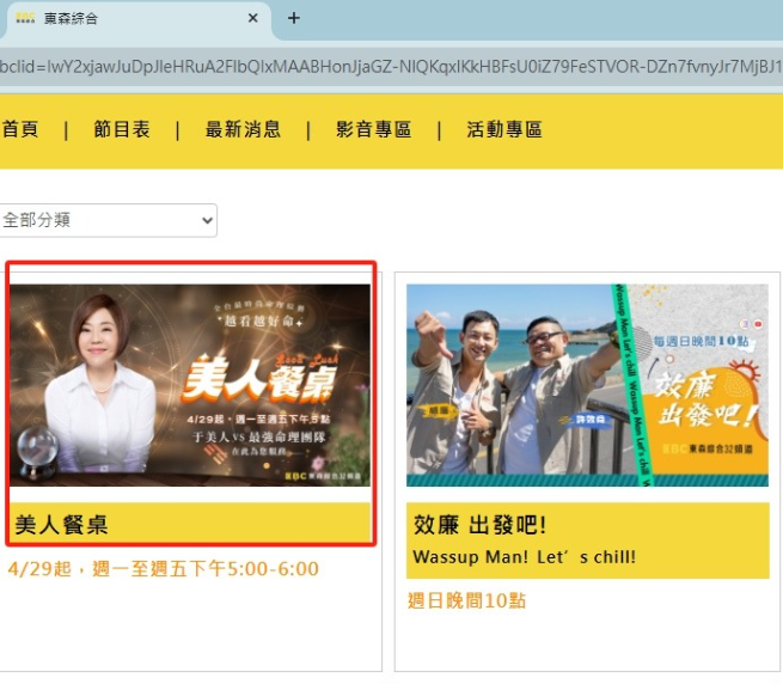The height and width of the screenshot is (684, 783).
Task: Visit the 活動專區 page
Action: (504, 130)
